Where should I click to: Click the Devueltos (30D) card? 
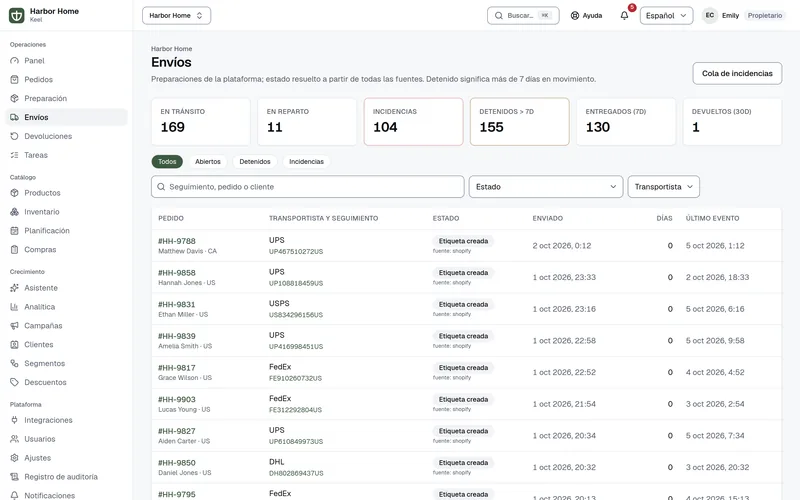[x=732, y=121]
